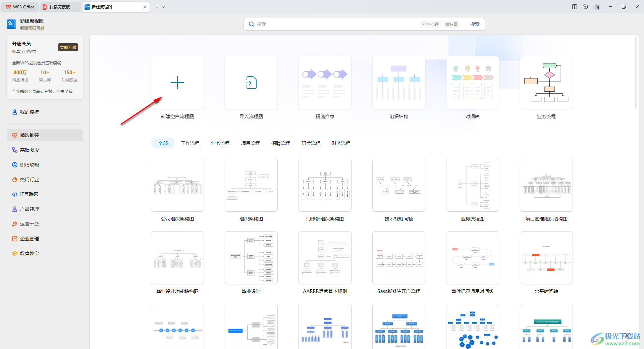644x349 pixels.
Task: Switch to the 业务流程 filter tab
Action: (220, 143)
